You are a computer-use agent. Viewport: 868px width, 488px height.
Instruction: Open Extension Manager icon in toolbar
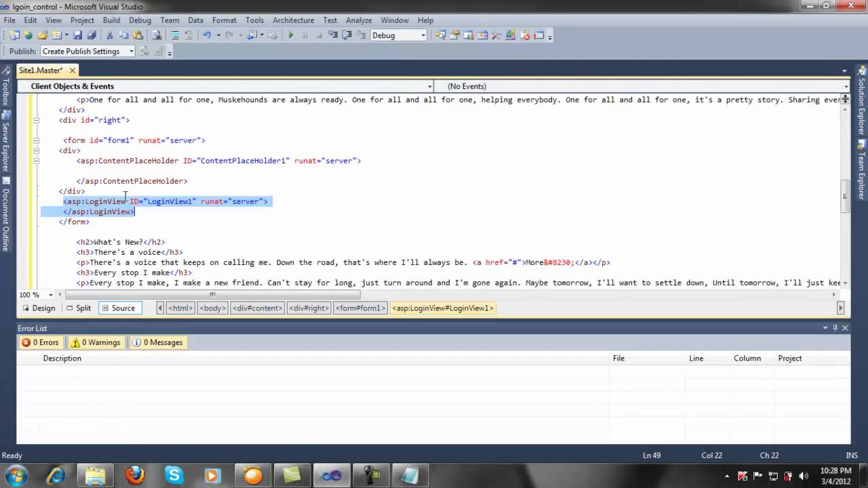point(510,35)
